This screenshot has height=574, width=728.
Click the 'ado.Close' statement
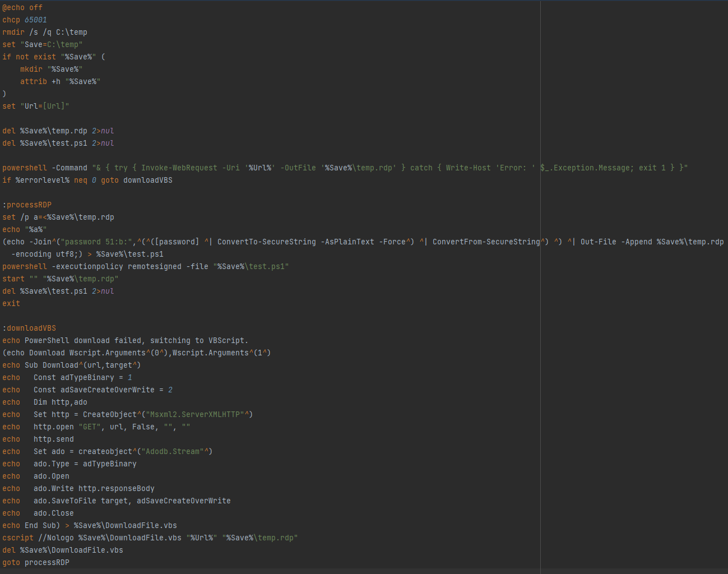[53, 513]
